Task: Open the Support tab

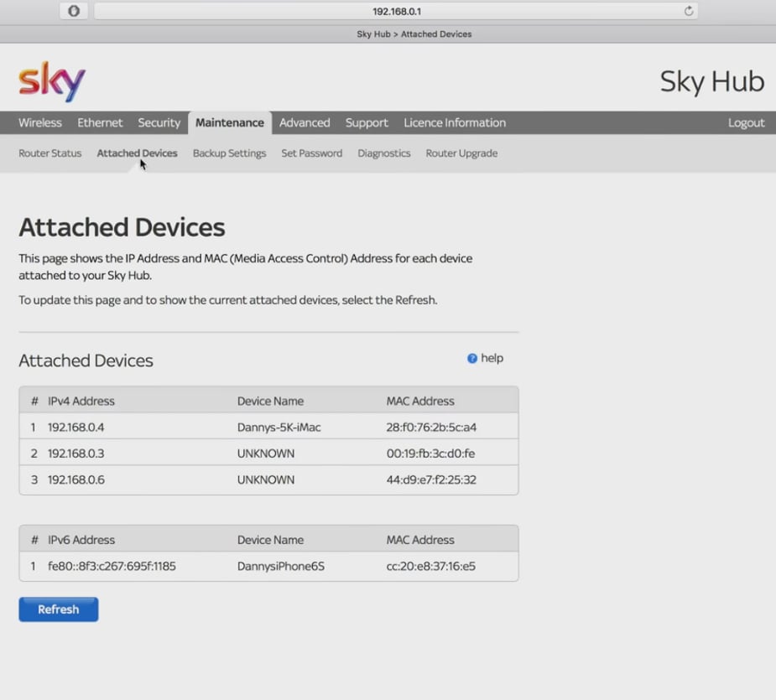Action: (367, 122)
